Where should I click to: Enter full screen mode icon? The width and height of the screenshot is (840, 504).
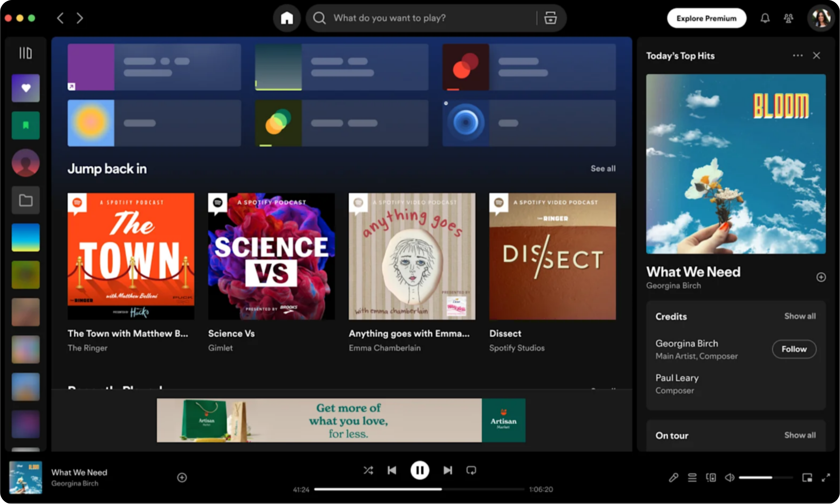(x=826, y=478)
